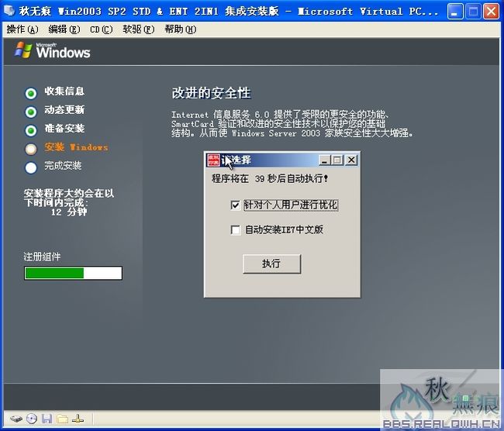Click the Virtual PC title bar icon
Screen dimensions: 504x431
[9, 11]
